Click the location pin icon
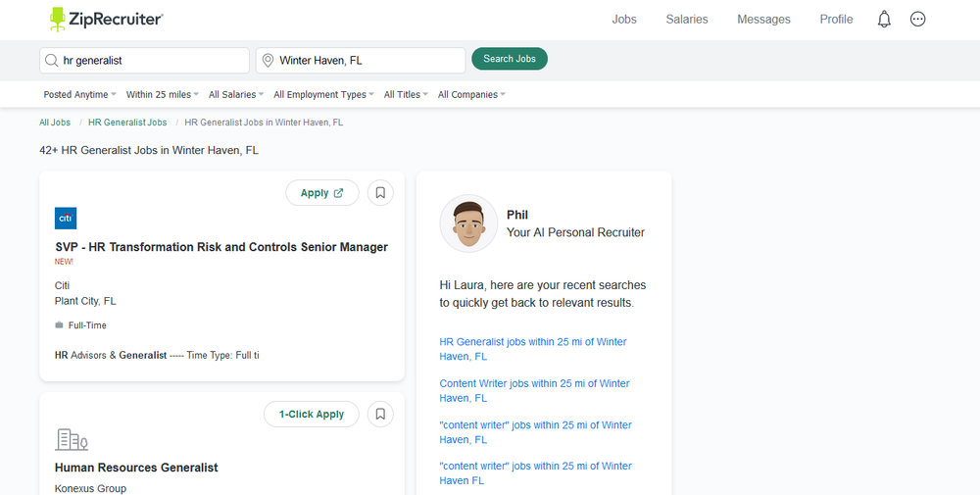 tap(269, 61)
